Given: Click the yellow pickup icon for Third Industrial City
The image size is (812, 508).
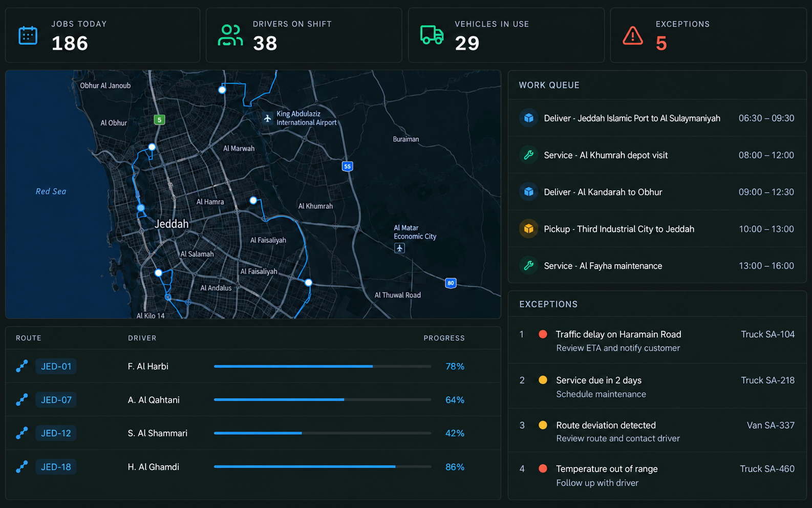Looking at the screenshot, I should pos(529,229).
